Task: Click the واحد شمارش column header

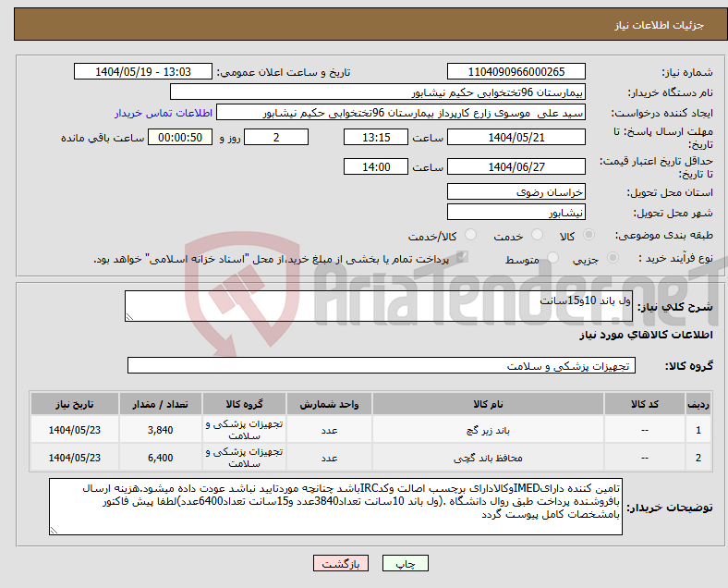Action: (329, 404)
